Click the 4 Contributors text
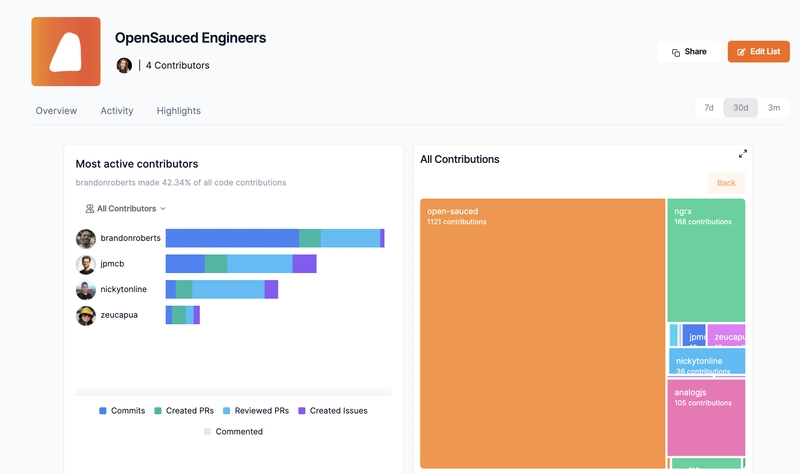 [x=178, y=65]
